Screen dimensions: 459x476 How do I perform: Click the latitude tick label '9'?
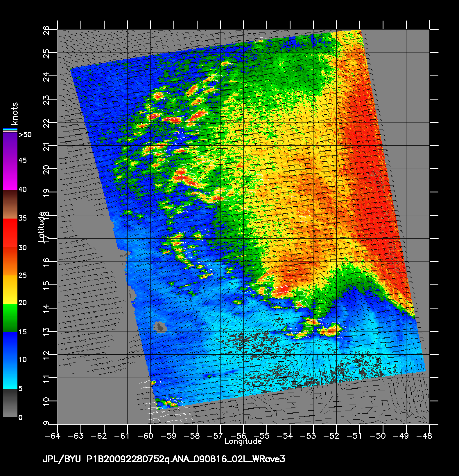pyautogui.click(x=46, y=423)
